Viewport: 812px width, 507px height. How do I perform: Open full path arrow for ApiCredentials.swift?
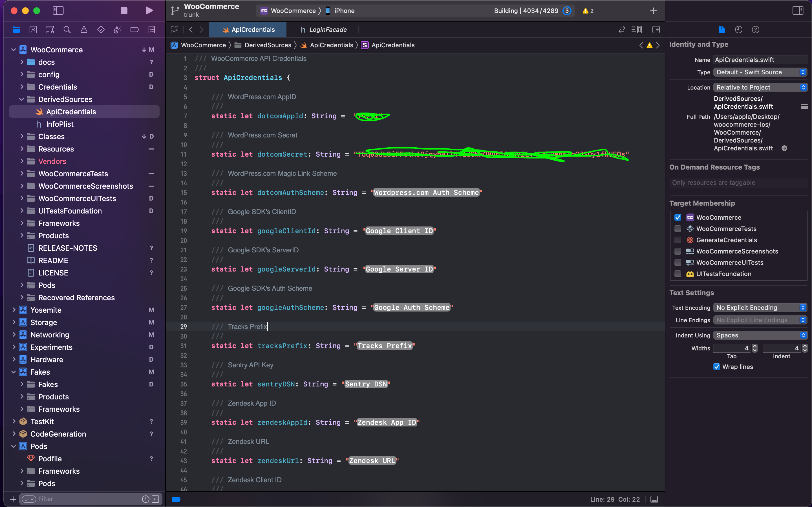(784, 148)
